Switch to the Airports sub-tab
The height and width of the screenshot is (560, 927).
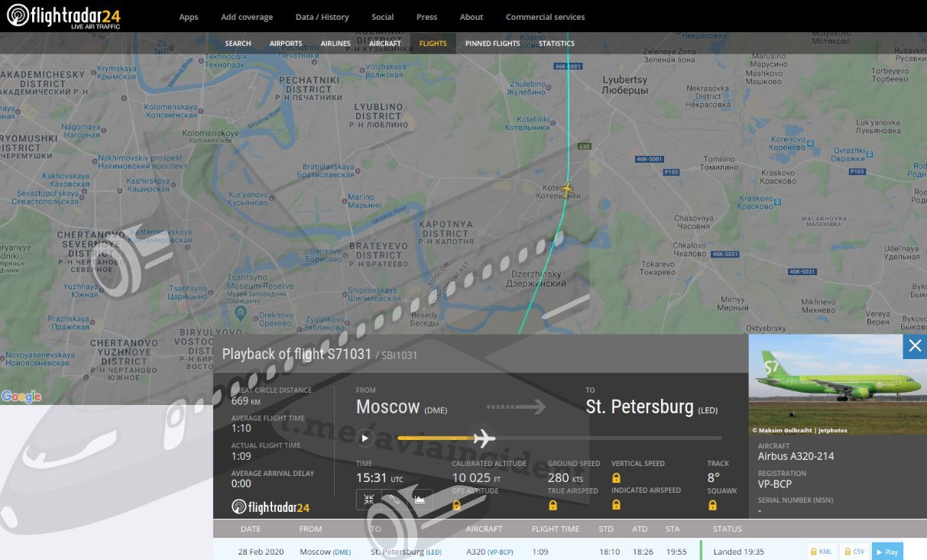pyautogui.click(x=286, y=44)
